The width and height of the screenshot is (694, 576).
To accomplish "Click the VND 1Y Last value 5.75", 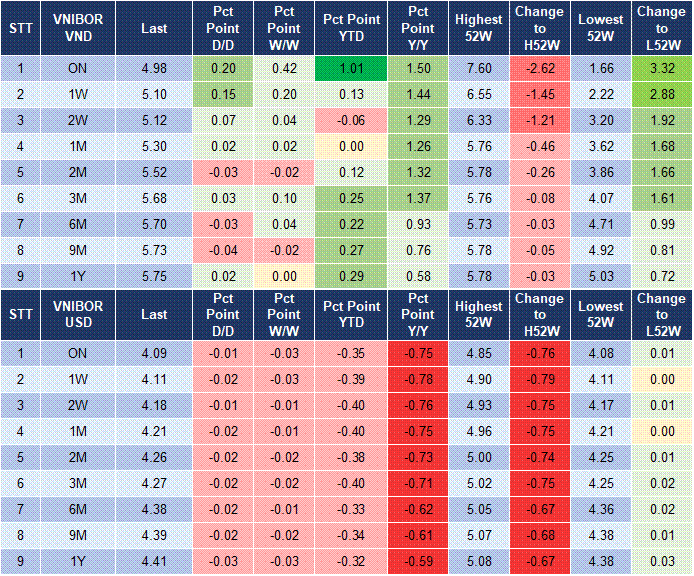I will (x=154, y=273).
